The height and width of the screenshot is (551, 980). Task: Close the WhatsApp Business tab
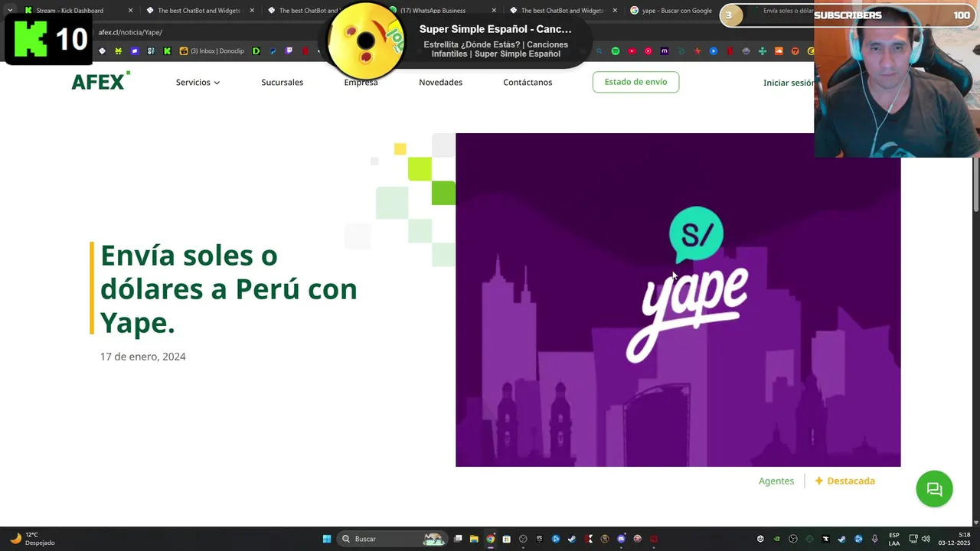[494, 11]
